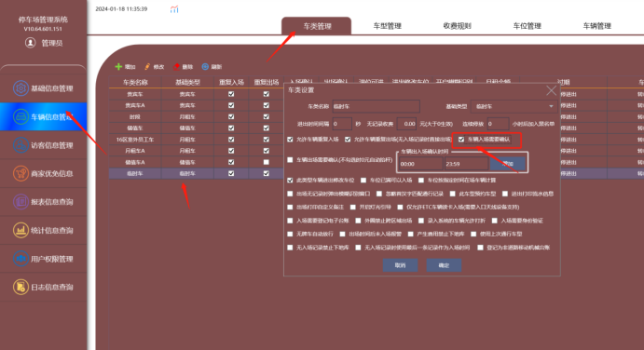This screenshot has height=350, width=644.
Task: Click the 00:00 start time field
Action: (x=420, y=164)
